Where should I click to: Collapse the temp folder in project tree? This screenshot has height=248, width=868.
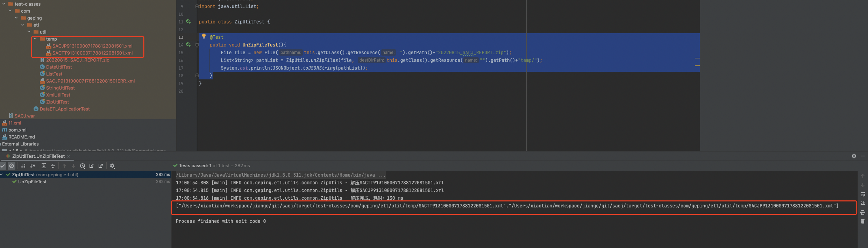[35, 39]
